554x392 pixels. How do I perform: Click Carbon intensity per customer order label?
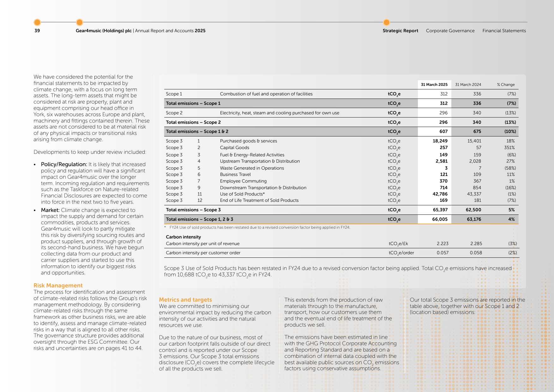(x=203, y=253)
